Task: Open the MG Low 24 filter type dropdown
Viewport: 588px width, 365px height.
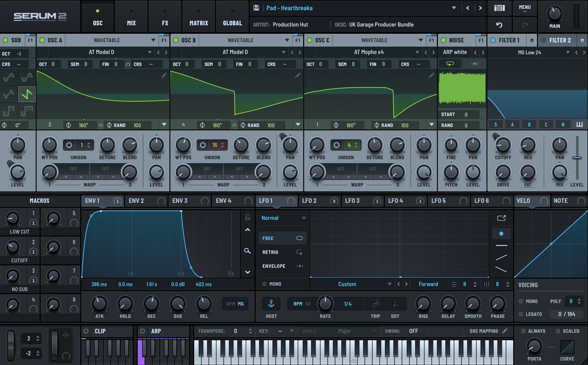Action: (568, 52)
